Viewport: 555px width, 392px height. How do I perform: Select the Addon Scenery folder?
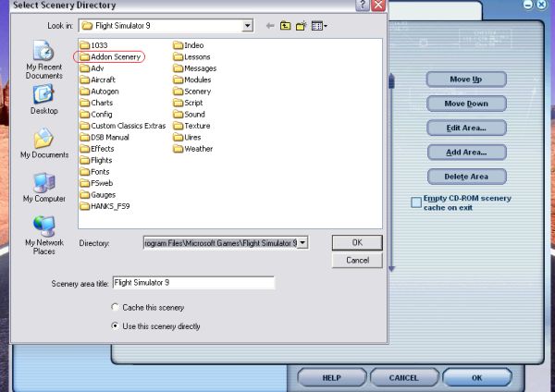pyautogui.click(x=115, y=56)
